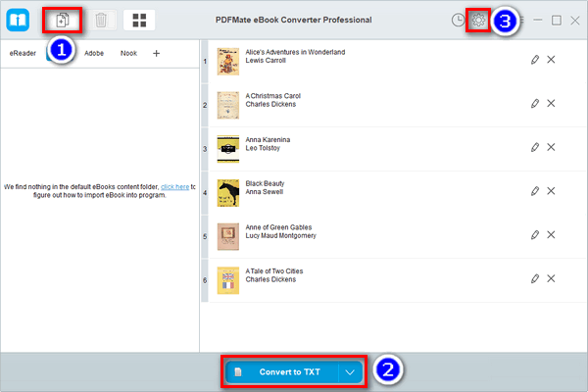
Task: Click A Christmas Carol cover thumbnail
Action: point(228,106)
